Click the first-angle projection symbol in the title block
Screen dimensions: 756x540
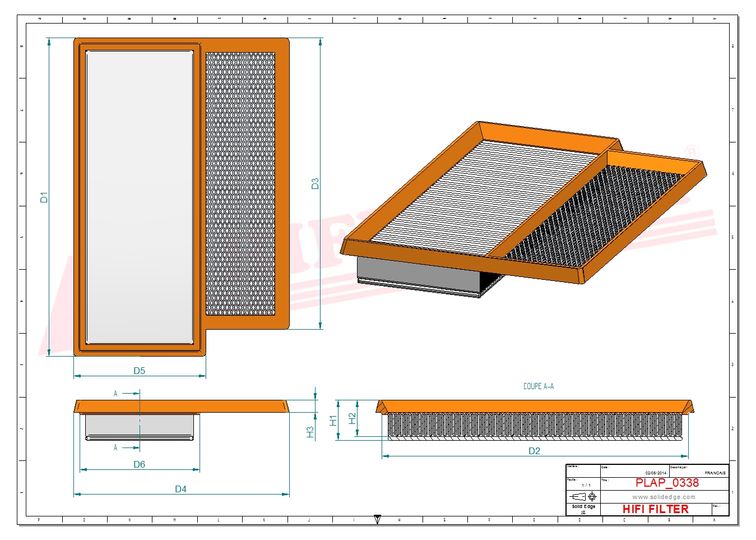coord(583,497)
